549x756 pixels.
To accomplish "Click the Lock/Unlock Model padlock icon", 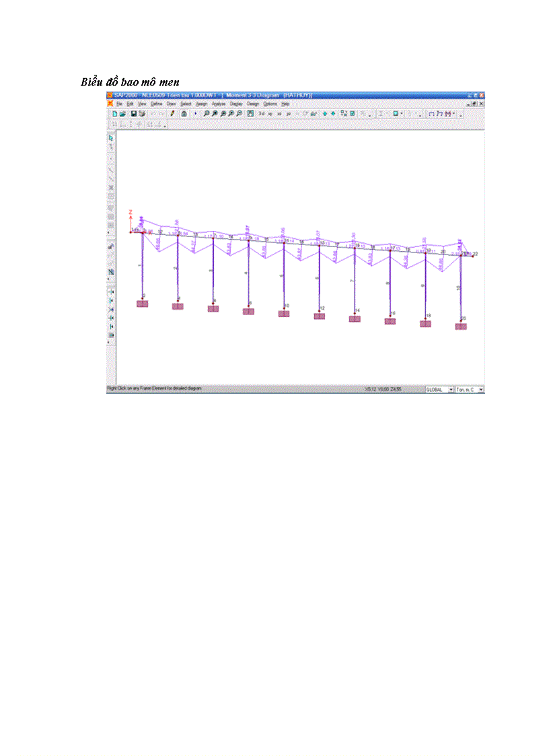I will pyautogui.click(x=184, y=114).
